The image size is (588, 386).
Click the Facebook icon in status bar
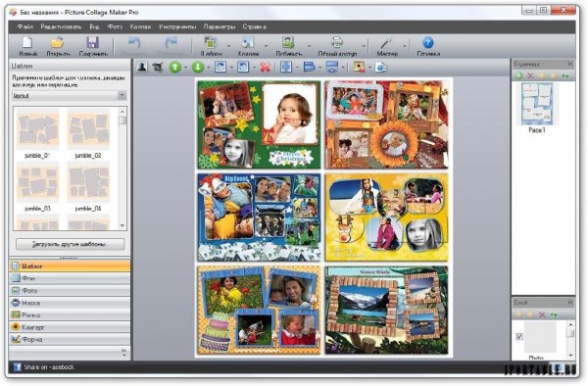[x=17, y=366]
